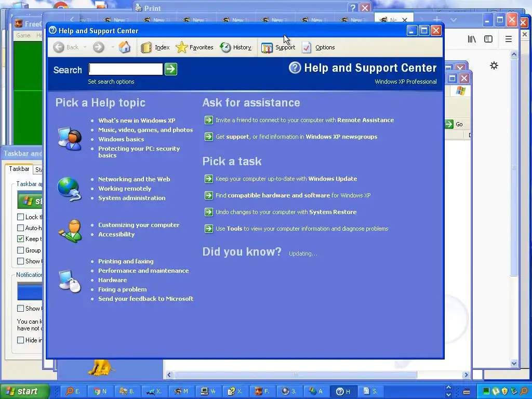The image size is (532, 399).
Task: Open What's new in Windows XP topic
Action: [x=137, y=121]
